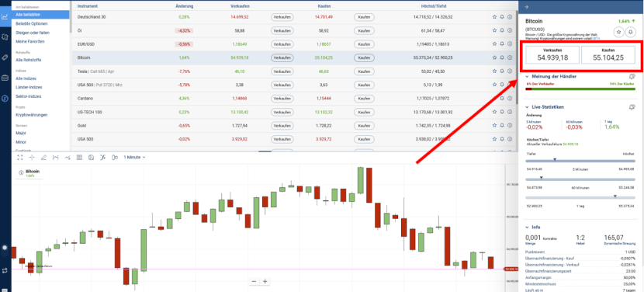Set alert bell for Öl row
This screenshot has width=644, height=292.
point(502,30)
